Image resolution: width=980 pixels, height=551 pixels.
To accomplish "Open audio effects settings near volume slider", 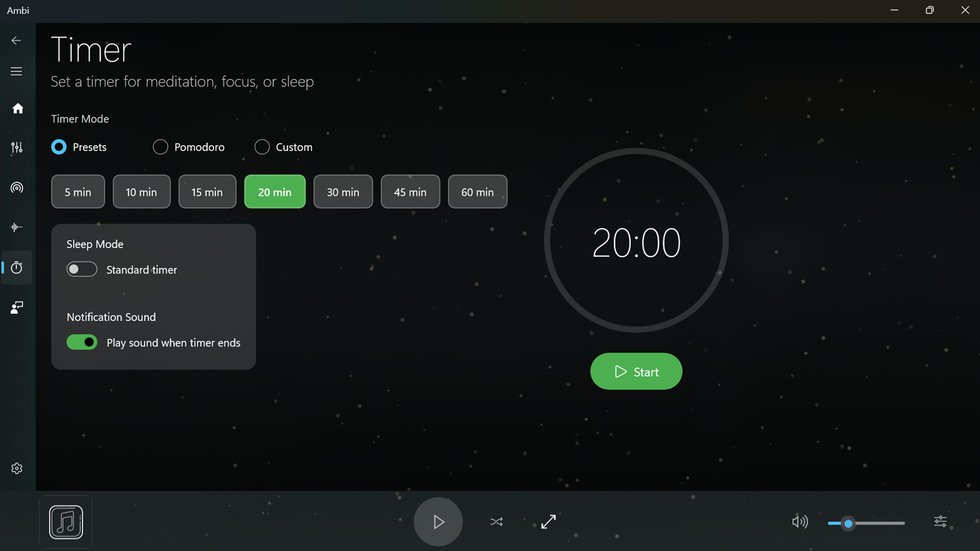I will tap(941, 522).
